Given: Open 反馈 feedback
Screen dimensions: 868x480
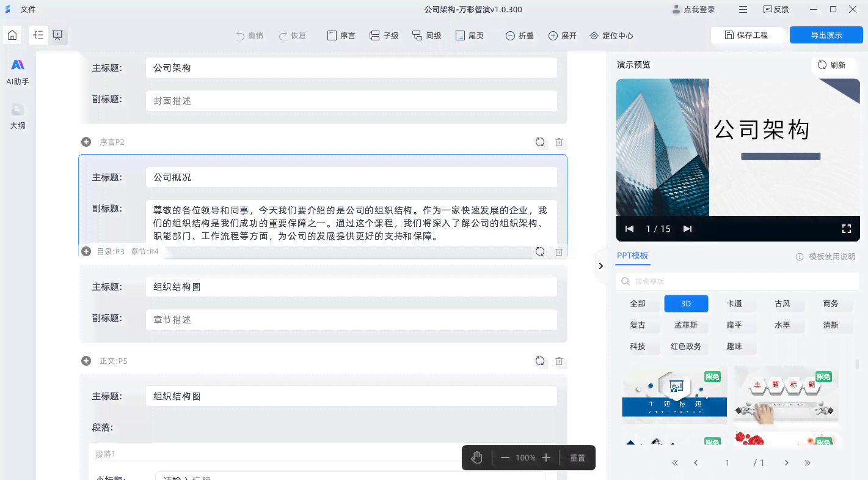Looking at the screenshot, I should (776, 9).
